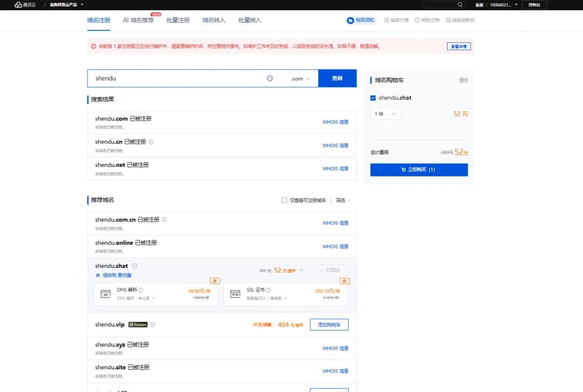Click the DNS 解析 product icon
583x392 pixels.
pos(106,293)
